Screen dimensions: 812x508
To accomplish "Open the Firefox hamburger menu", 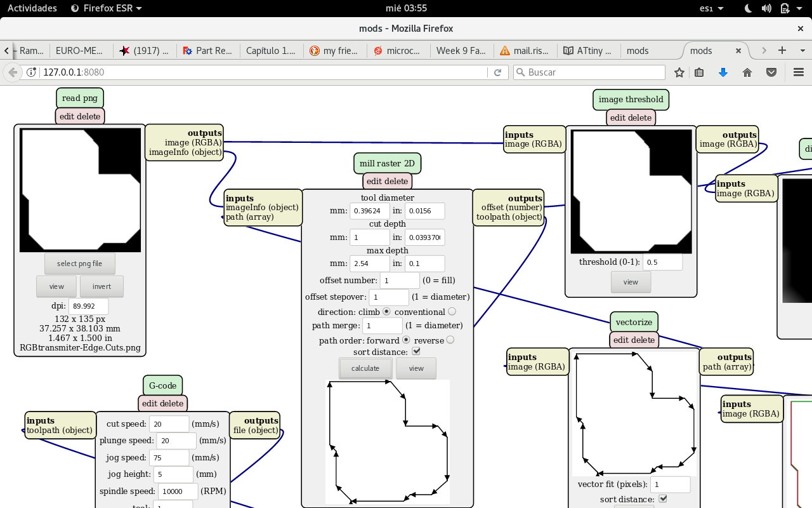I will click(799, 72).
